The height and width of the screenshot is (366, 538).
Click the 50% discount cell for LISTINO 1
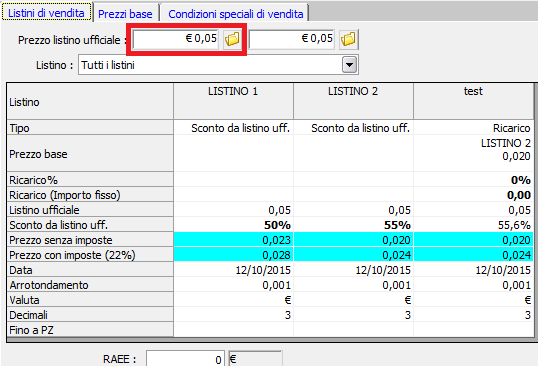tap(233, 225)
